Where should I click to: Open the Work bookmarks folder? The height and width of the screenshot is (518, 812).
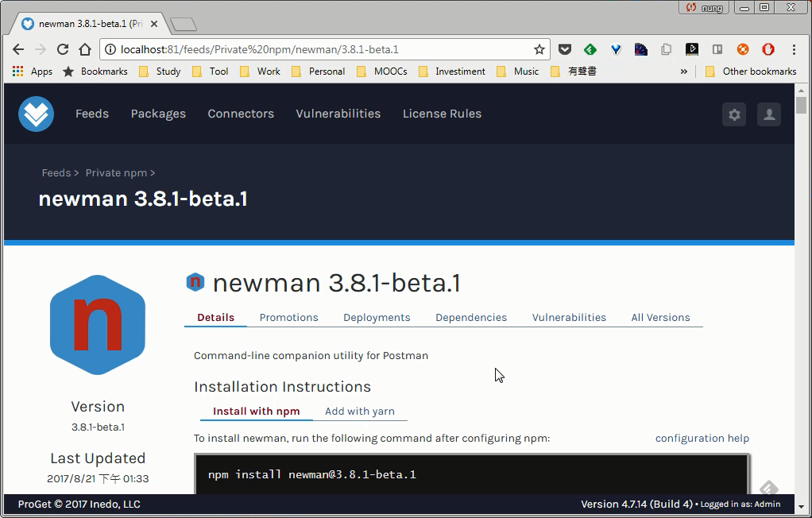(x=260, y=72)
